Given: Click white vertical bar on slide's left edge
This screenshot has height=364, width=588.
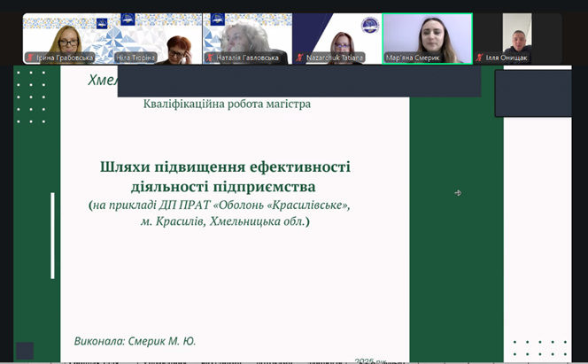Looking at the screenshot, I should point(52,235).
